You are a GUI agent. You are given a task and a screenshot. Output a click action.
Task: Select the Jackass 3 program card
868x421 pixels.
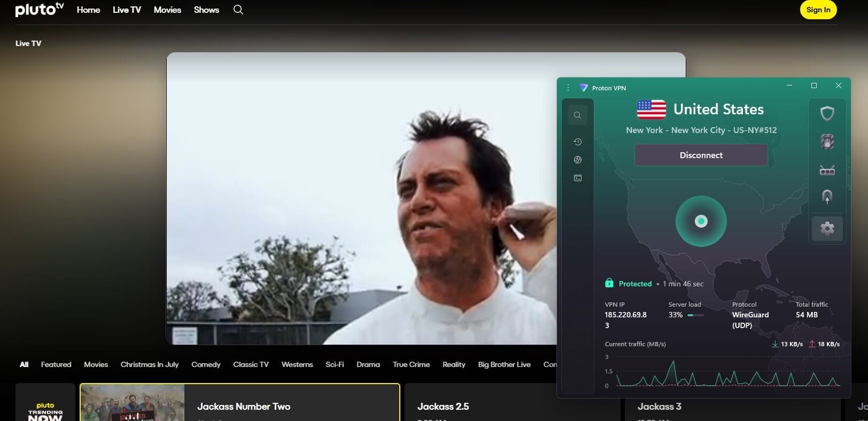pyautogui.click(x=732, y=409)
